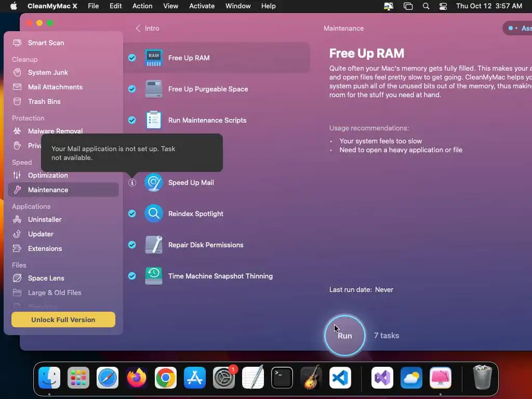Click the Privacy sidebar item

26,145
